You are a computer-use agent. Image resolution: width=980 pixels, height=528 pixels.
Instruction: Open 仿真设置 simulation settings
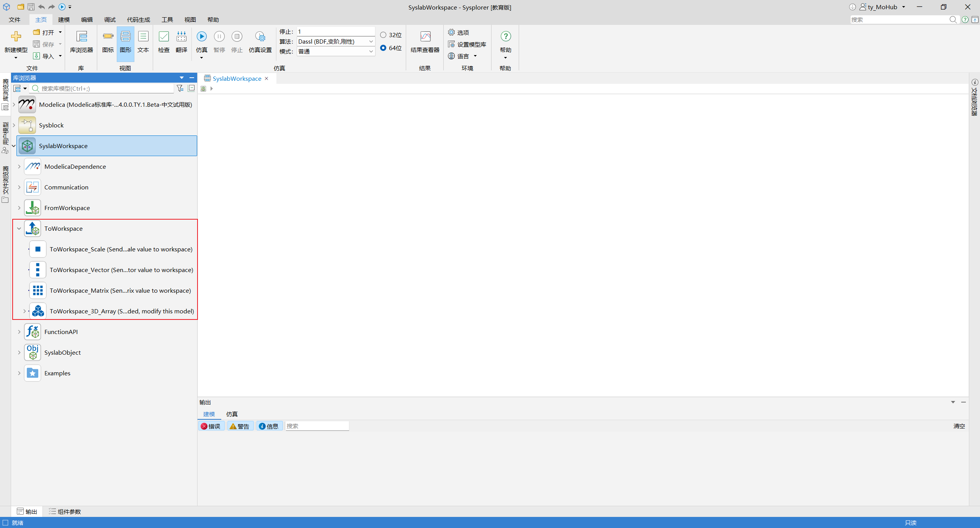point(260,36)
